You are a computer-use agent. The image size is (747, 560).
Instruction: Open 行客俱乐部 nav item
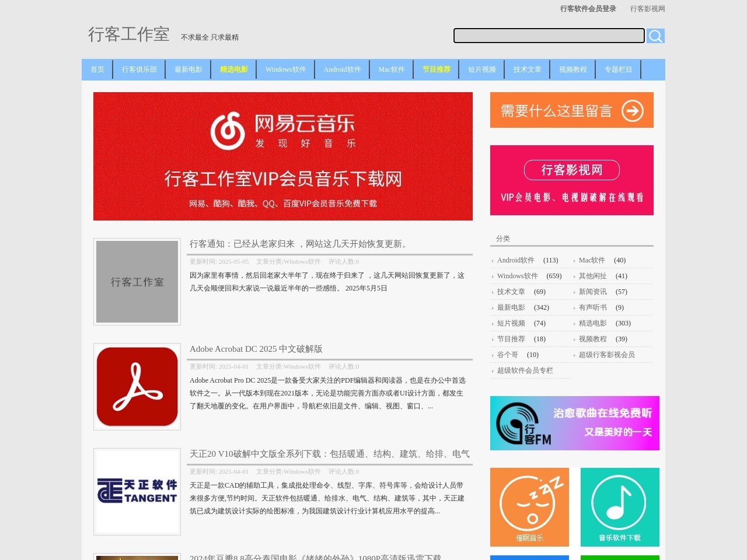point(139,69)
